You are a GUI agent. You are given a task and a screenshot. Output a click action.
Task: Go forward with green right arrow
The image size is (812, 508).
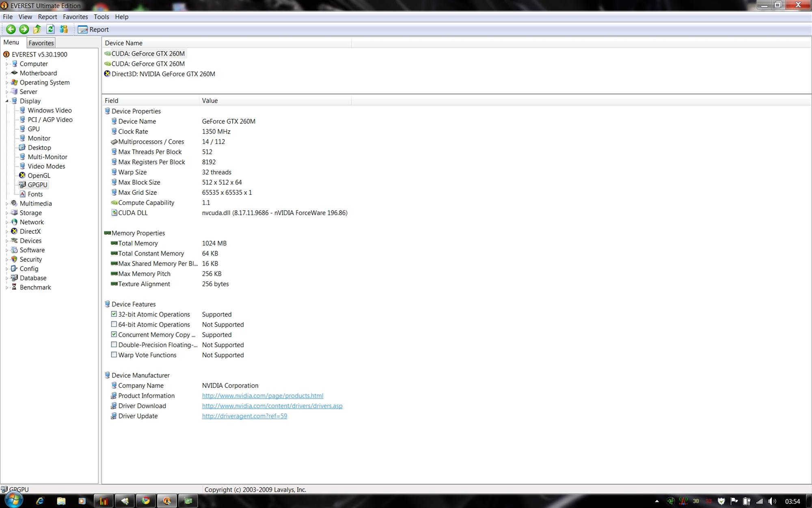click(x=24, y=29)
